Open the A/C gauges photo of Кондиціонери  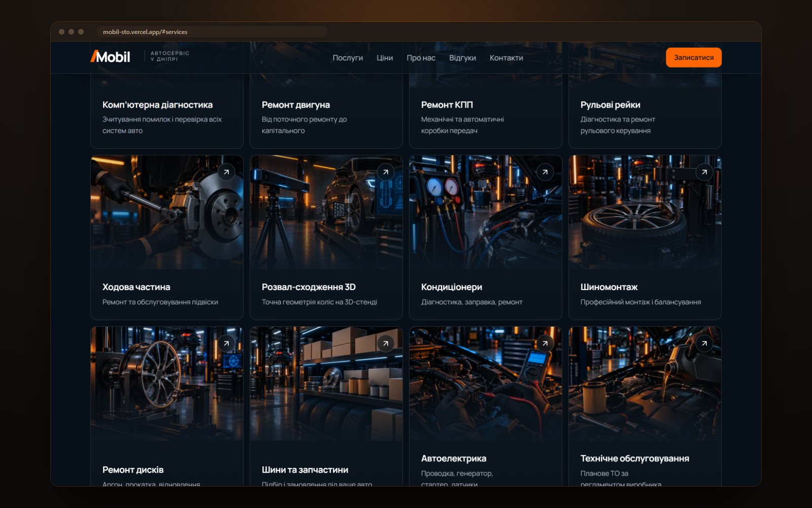[x=486, y=212]
